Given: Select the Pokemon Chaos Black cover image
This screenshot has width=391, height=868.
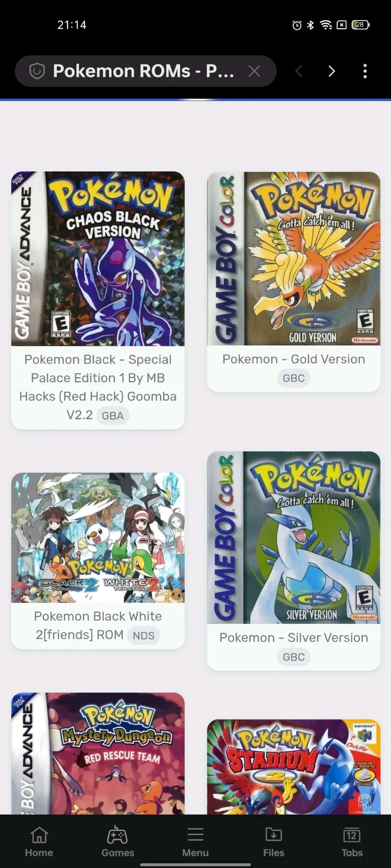Looking at the screenshot, I should pos(98,259).
